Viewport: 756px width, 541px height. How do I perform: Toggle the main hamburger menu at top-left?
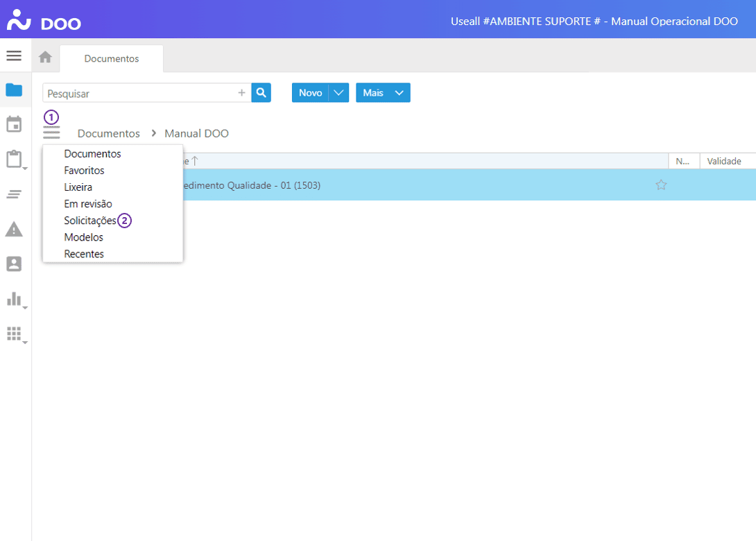pyautogui.click(x=14, y=55)
